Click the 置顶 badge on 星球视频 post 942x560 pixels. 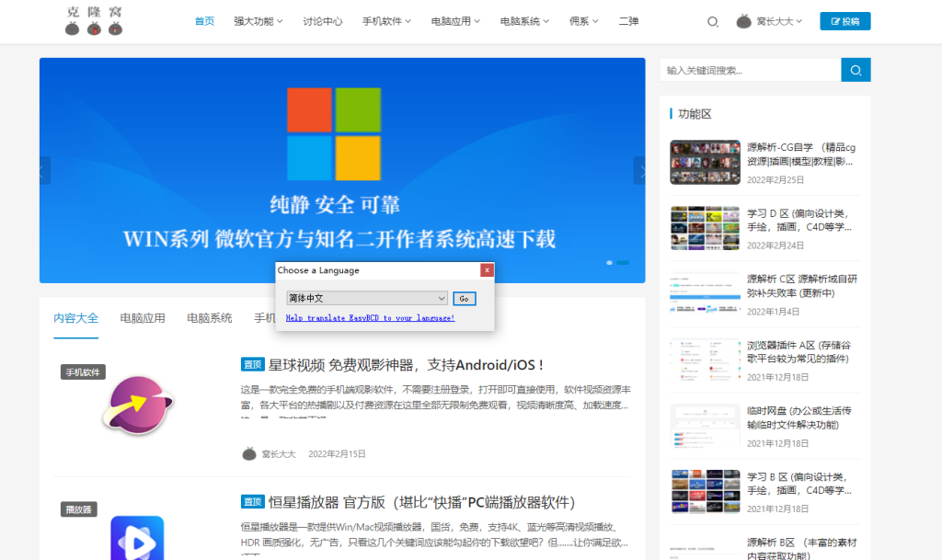tap(252, 365)
